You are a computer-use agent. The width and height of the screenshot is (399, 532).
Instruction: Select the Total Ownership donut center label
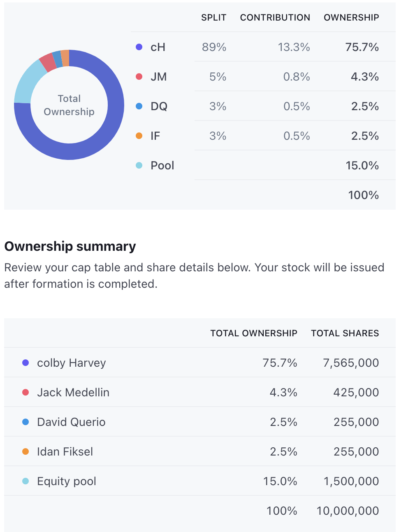(x=69, y=105)
